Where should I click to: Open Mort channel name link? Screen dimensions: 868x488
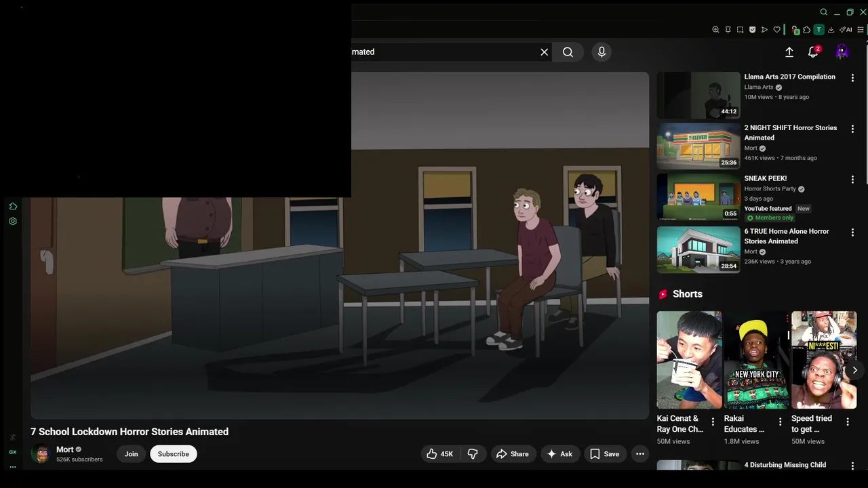click(65, 449)
